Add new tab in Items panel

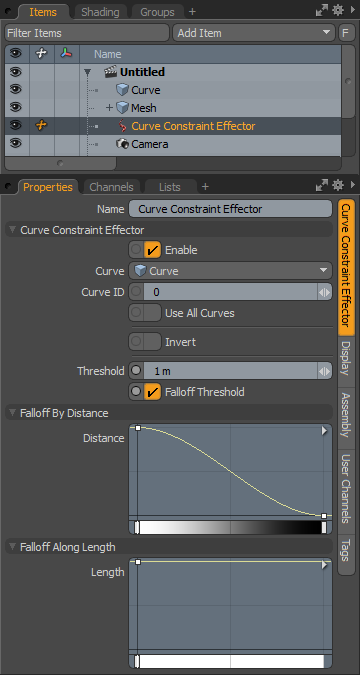point(192,12)
